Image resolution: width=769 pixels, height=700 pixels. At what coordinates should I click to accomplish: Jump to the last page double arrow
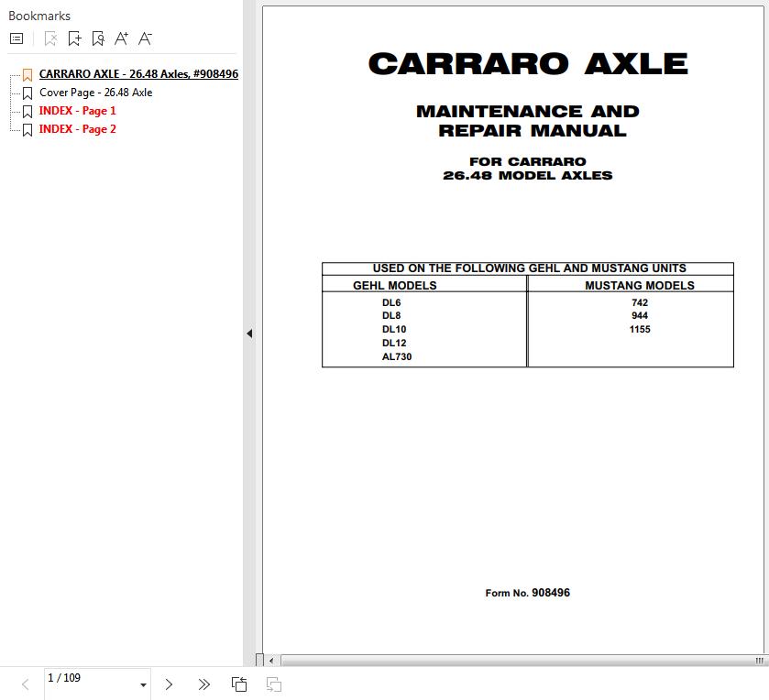click(204, 684)
